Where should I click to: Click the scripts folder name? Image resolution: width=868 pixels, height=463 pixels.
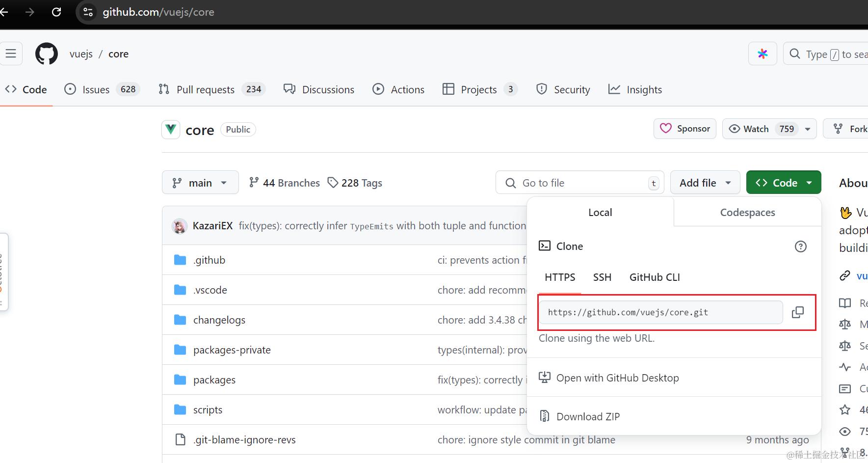pos(208,409)
